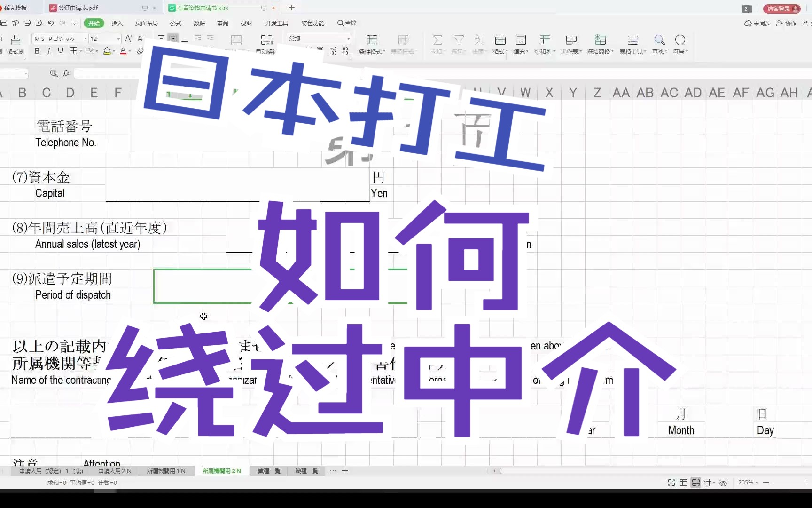Click the print preview icon
The height and width of the screenshot is (508, 812).
tap(39, 23)
